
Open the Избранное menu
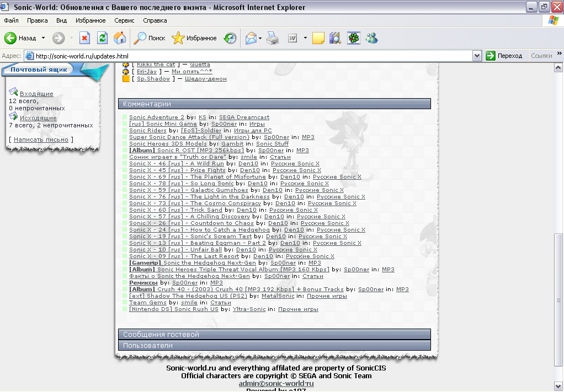click(91, 20)
